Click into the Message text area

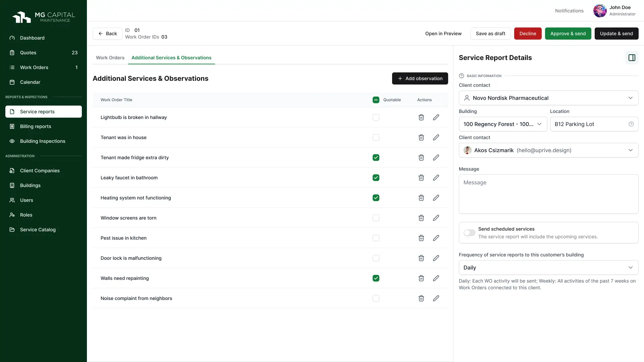click(x=548, y=194)
